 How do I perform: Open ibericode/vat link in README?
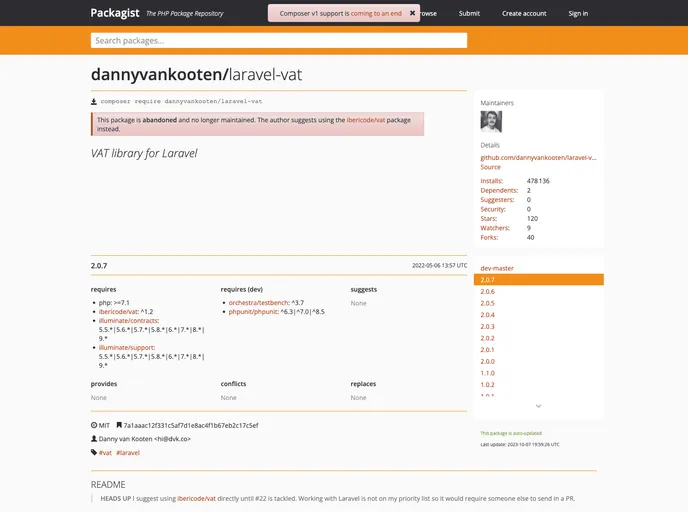point(197,498)
